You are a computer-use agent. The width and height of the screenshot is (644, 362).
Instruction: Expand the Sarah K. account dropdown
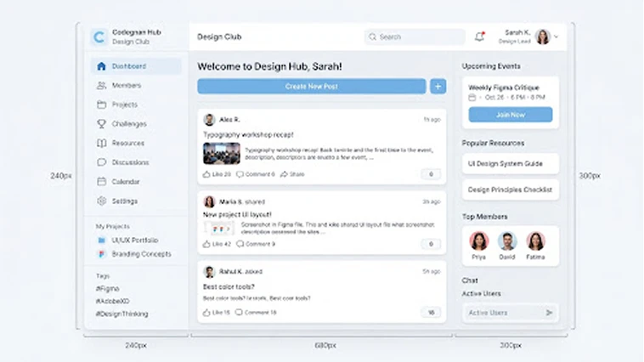coord(556,37)
